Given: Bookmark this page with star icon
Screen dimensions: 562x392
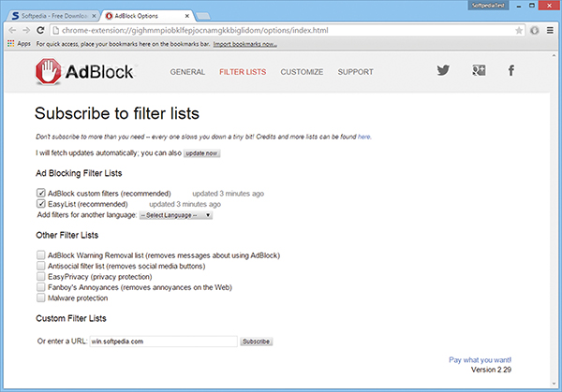Looking at the screenshot, I should pyautogui.click(x=531, y=30).
